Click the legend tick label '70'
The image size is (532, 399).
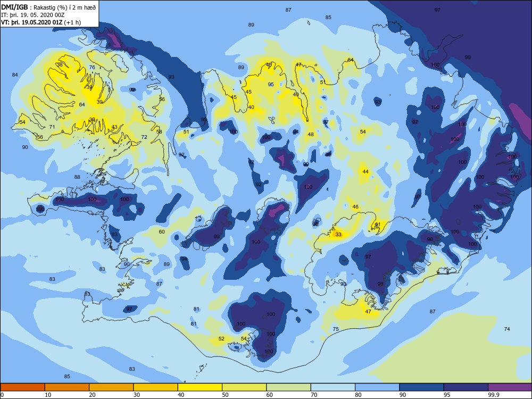pyautogui.click(x=314, y=395)
